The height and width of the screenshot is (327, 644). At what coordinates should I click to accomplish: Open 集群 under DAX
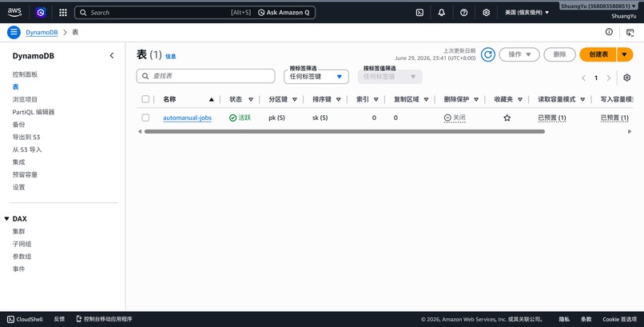pos(18,231)
